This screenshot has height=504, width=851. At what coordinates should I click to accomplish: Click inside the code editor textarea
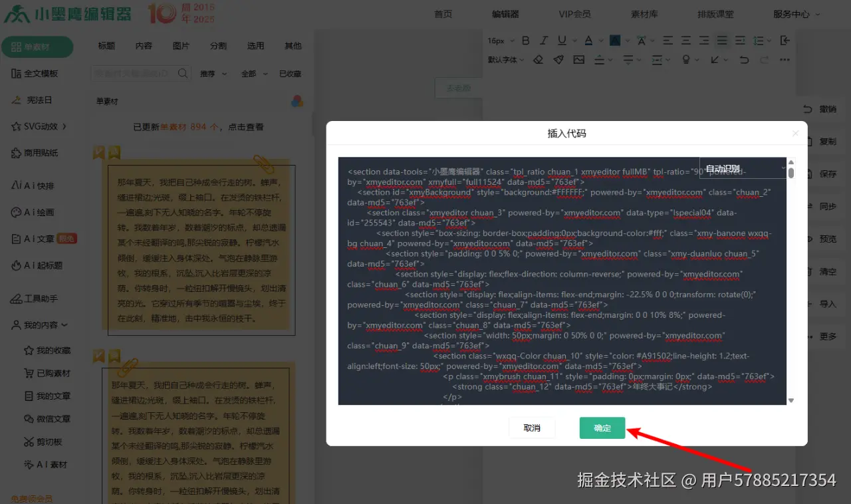pyautogui.click(x=562, y=281)
